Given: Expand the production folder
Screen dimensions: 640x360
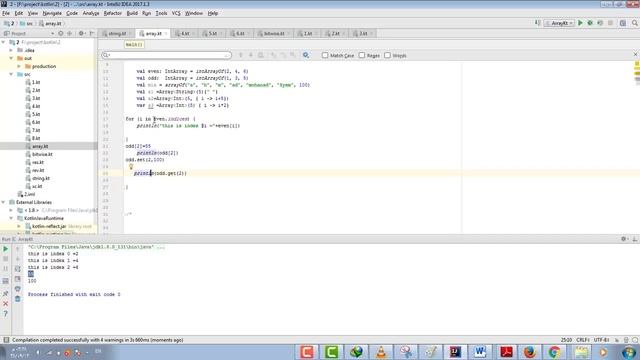Looking at the screenshot, I should (x=19, y=66).
